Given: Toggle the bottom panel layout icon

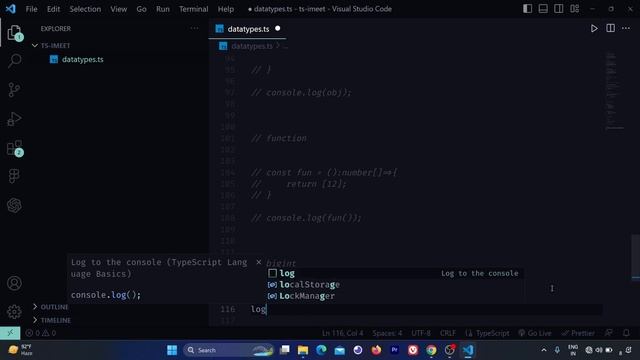Looking at the screenshot, I should pos(543,9).
